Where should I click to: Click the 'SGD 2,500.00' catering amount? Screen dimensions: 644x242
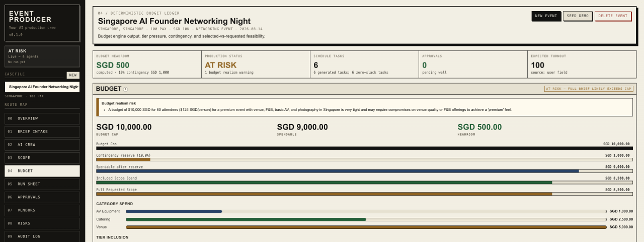point(621,219)
